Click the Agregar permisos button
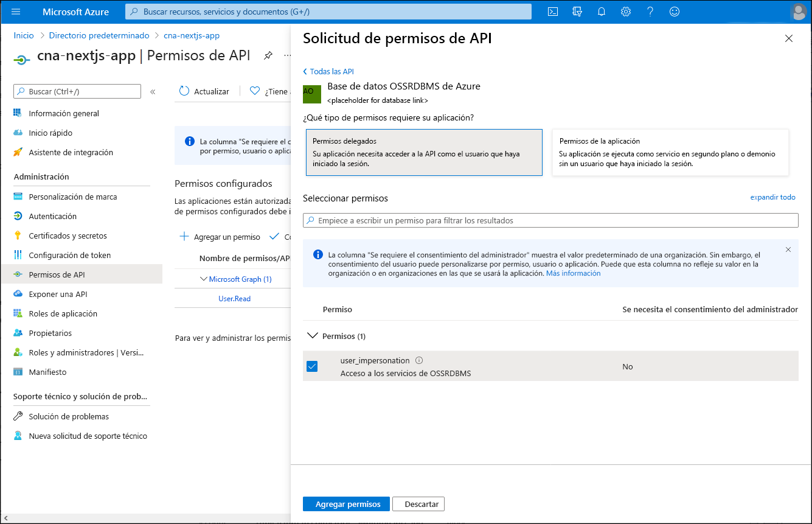812x524 pixels. pos(346,504)
